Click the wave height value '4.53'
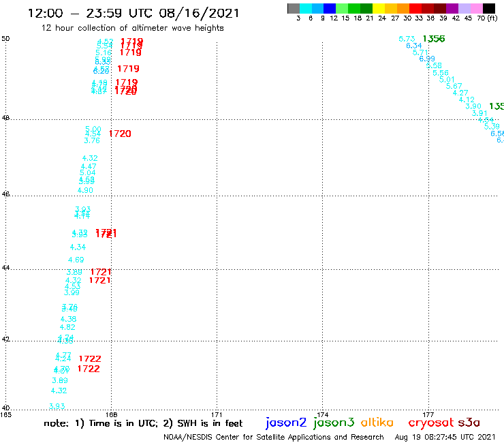Image resolution: width=504 pixels, height=443 pixels. point(73,286)
